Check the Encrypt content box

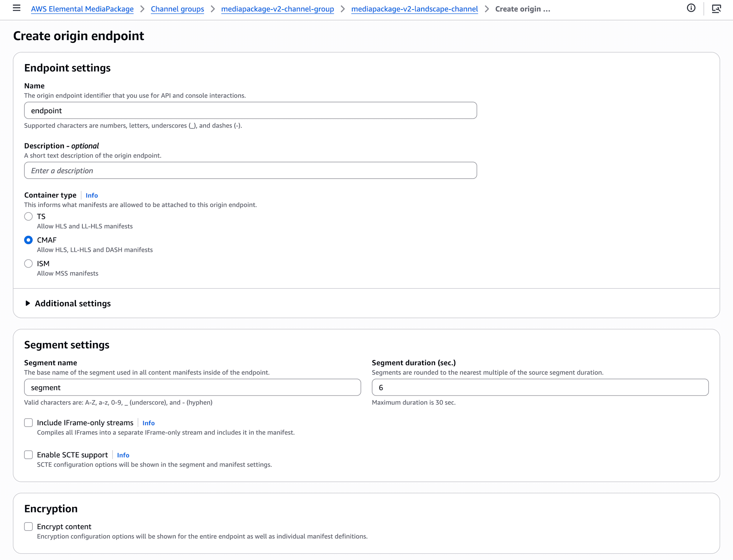[x=28, y=527]
